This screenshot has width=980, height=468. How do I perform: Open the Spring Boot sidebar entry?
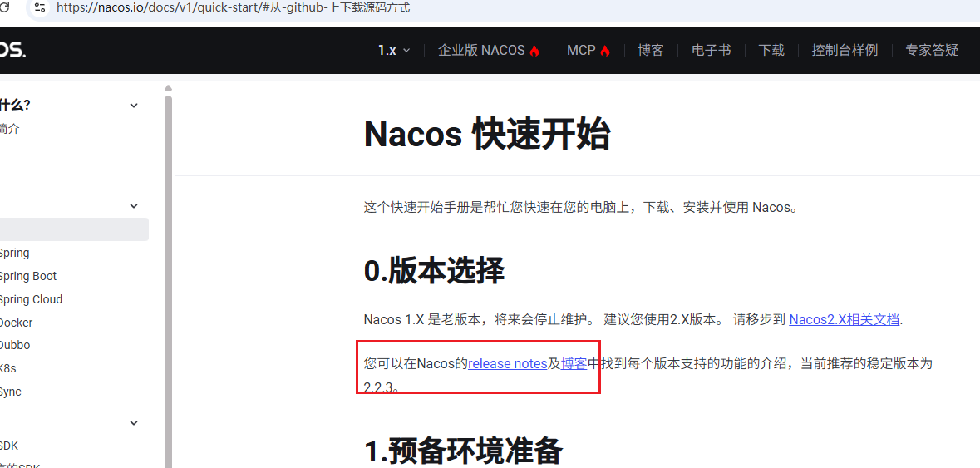coord(28,276)
